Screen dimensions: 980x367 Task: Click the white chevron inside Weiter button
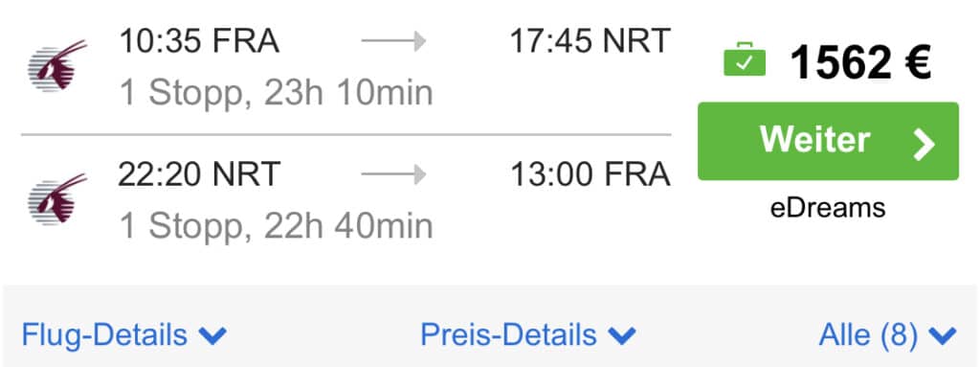(924, 143)
